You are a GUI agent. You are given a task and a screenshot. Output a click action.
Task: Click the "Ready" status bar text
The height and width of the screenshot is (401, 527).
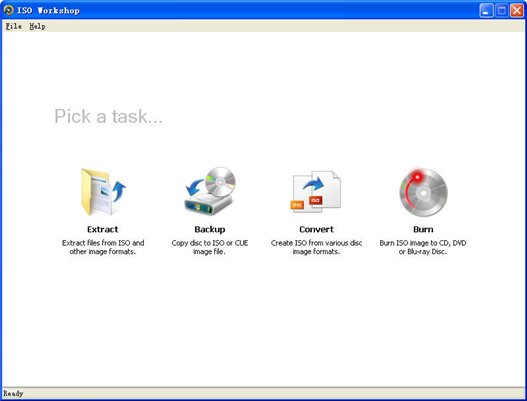[x=13, y=393]
